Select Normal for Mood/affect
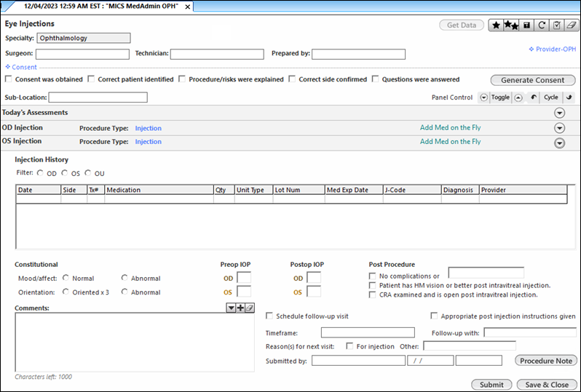 [x=66, y=278]
